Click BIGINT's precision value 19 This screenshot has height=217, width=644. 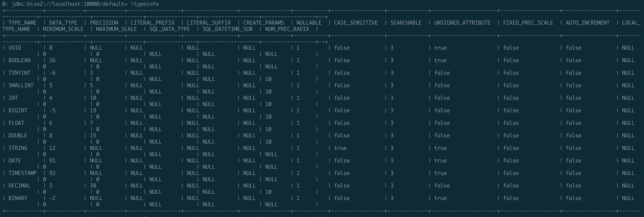click(x=93, y=110)
